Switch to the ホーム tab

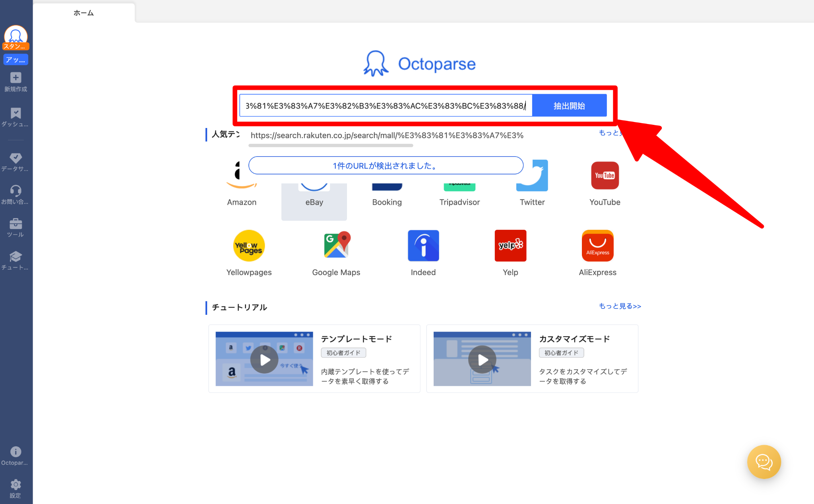tap(83, 13)
